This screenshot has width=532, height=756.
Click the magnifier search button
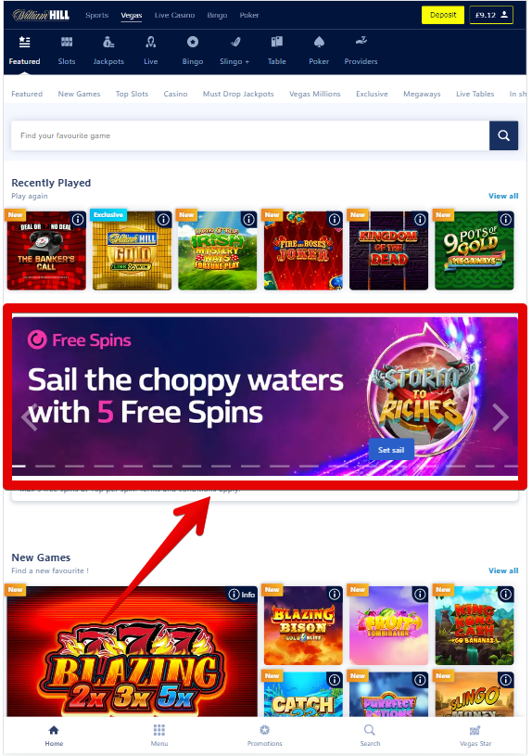click(503, 135)
